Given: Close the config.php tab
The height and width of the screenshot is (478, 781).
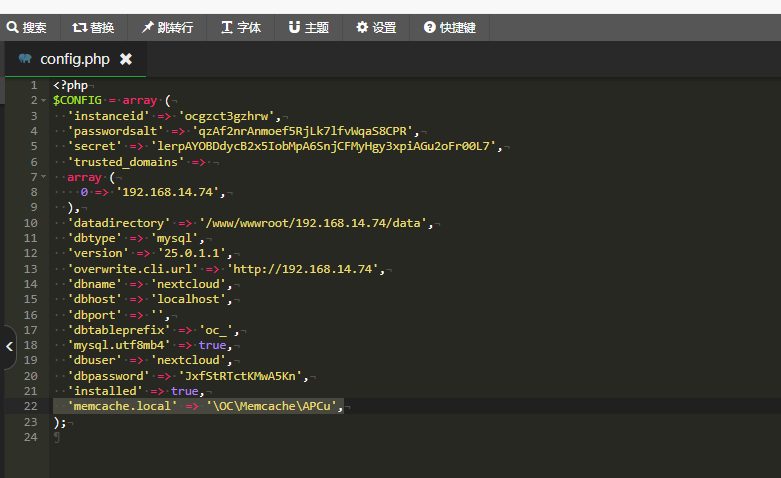Looking at the screenshot, I should point(126,59).
